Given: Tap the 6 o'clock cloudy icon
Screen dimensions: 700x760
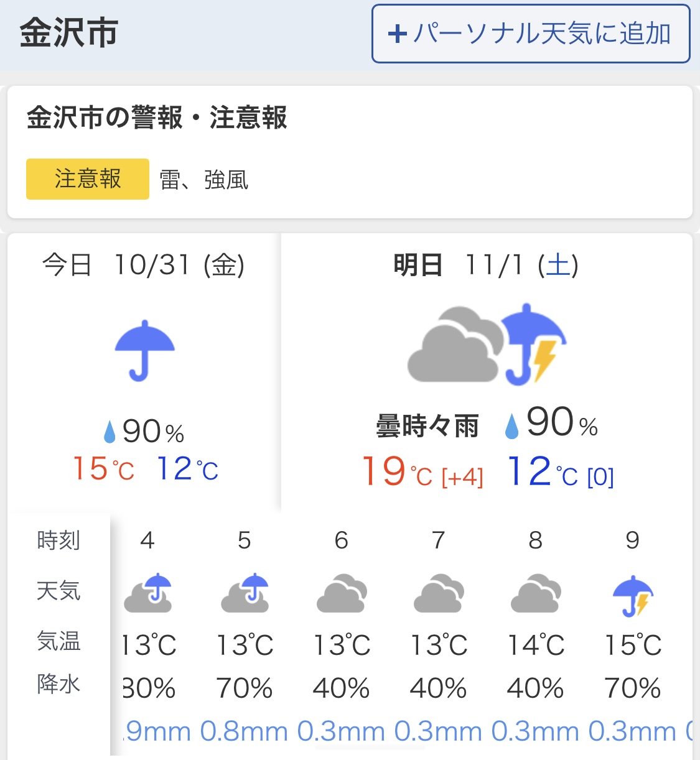Looking at the screenshot, I should [342, 594].
